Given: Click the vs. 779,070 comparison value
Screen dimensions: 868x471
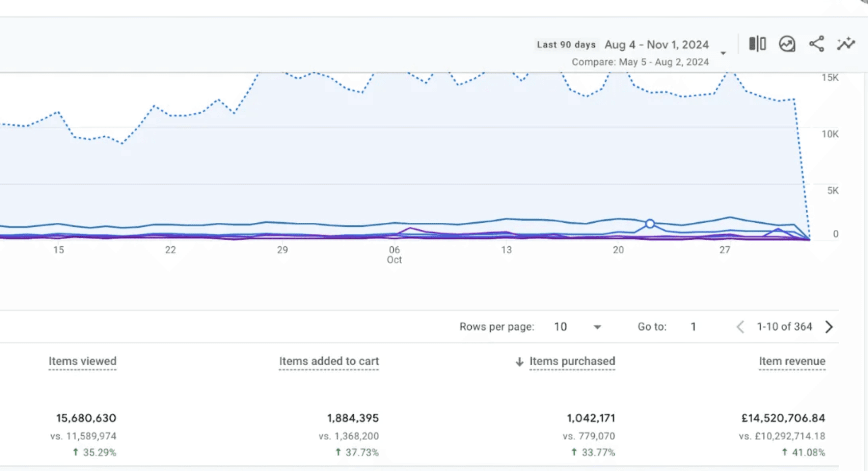Looking at the screenshot, I should 589,436.
